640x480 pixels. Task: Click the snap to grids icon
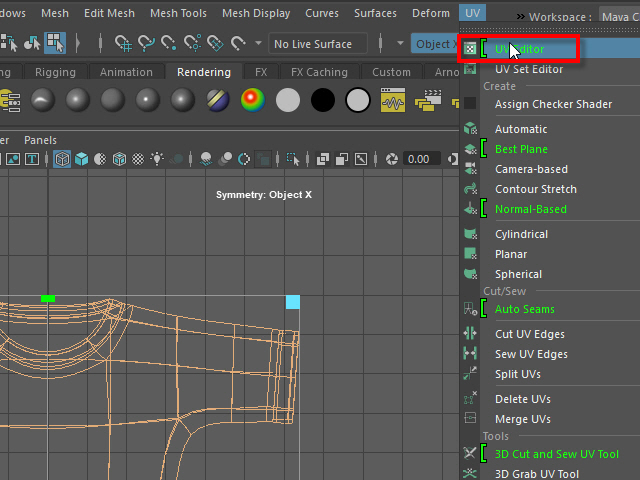[x=124, y=44]
